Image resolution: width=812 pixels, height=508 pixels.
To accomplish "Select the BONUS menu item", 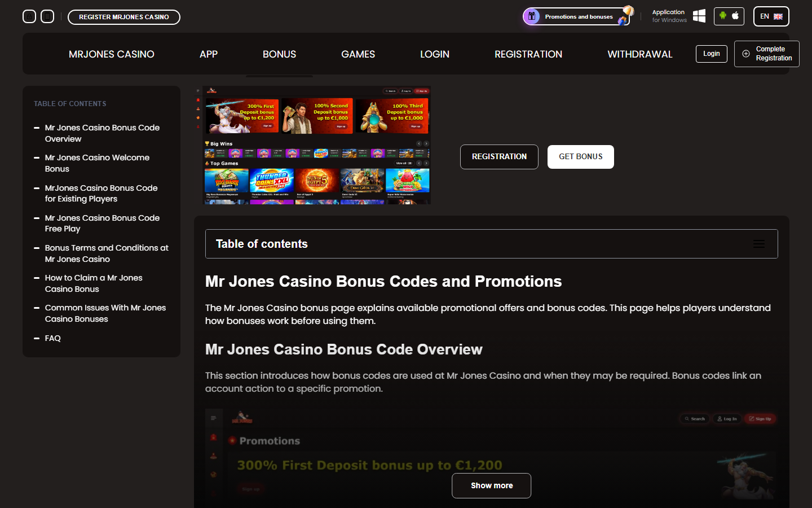I will [x=279, y=54].
